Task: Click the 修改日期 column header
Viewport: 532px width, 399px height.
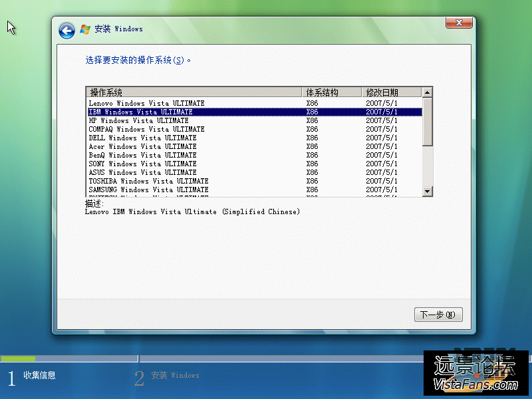Action: tap(391, 92)
